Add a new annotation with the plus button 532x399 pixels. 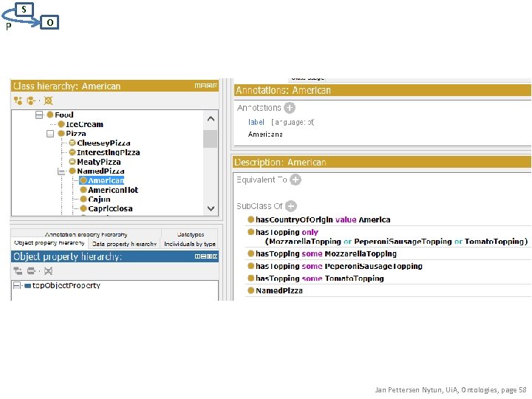[290, 108]
